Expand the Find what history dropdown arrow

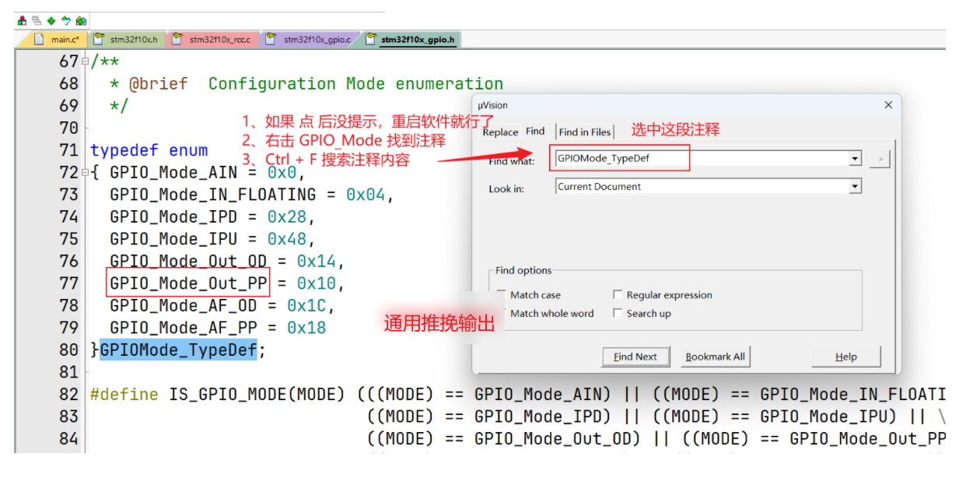tap(855, 159)
